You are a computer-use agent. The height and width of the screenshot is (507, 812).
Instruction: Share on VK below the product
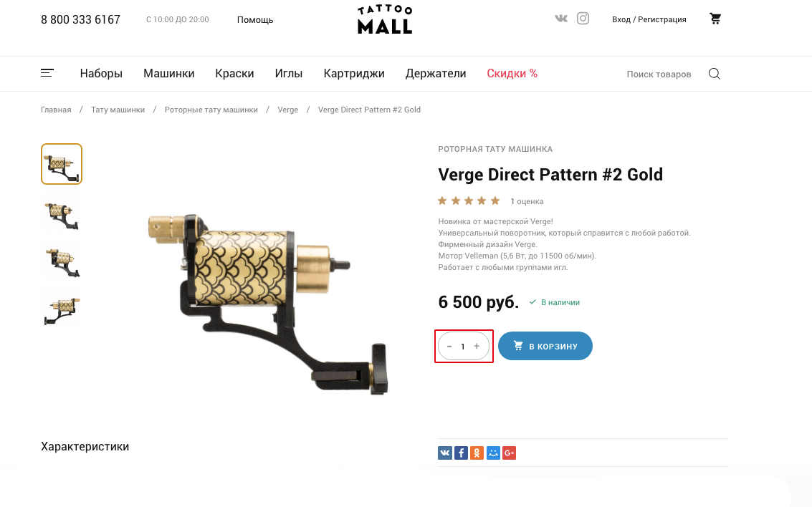[445, 453]
